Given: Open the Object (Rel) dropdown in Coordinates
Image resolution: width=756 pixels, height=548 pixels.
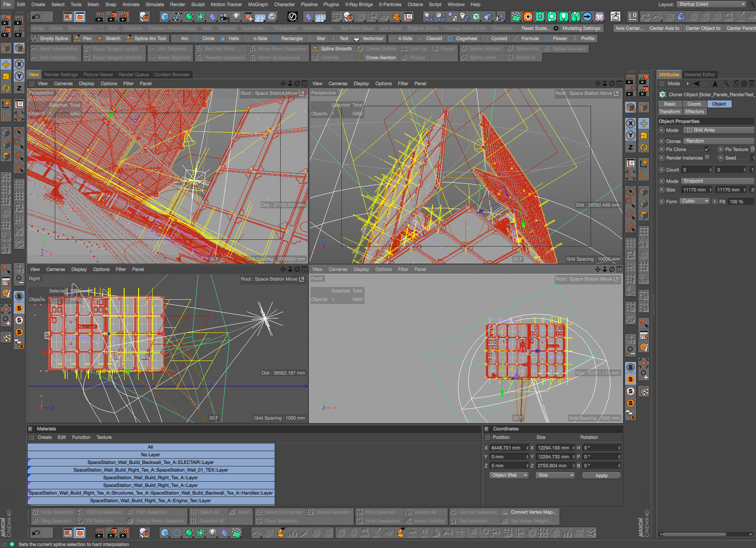Looking at the screenshot, I should click(x=509, y=475).
